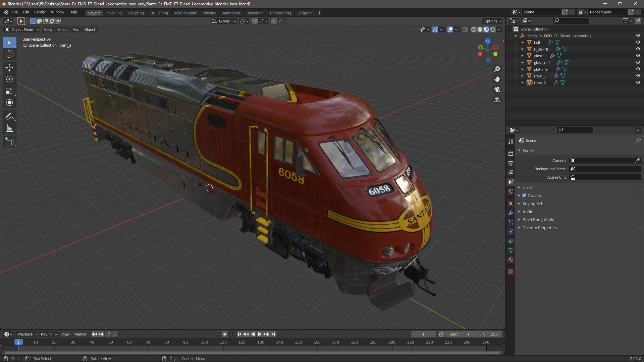
Task: Click the outliner search field
Action: pyautogui.click(x=571, y=21)
